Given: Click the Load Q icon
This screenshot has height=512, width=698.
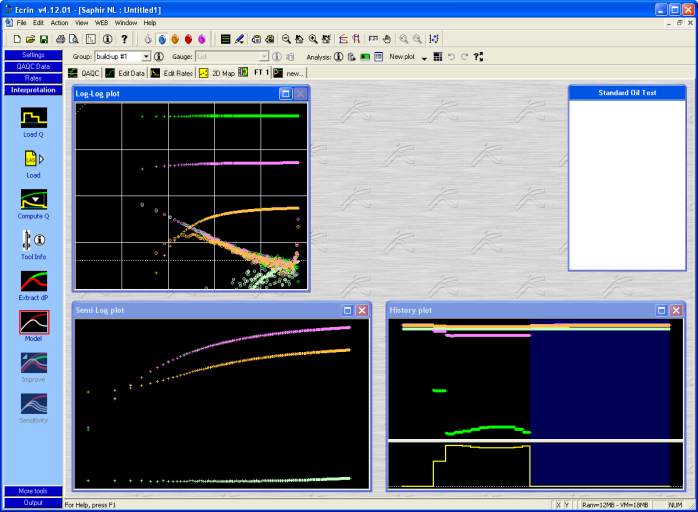Looking at the screenshot, I should click(x=33, y=117).
